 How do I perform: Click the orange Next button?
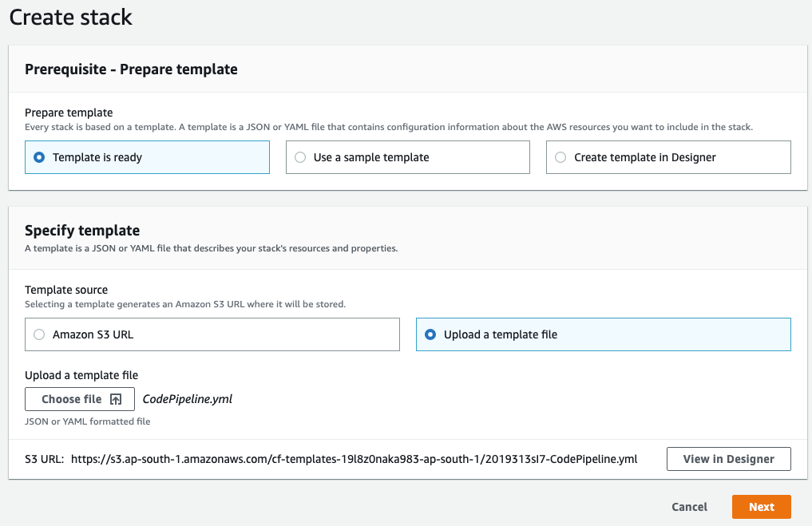761,507
